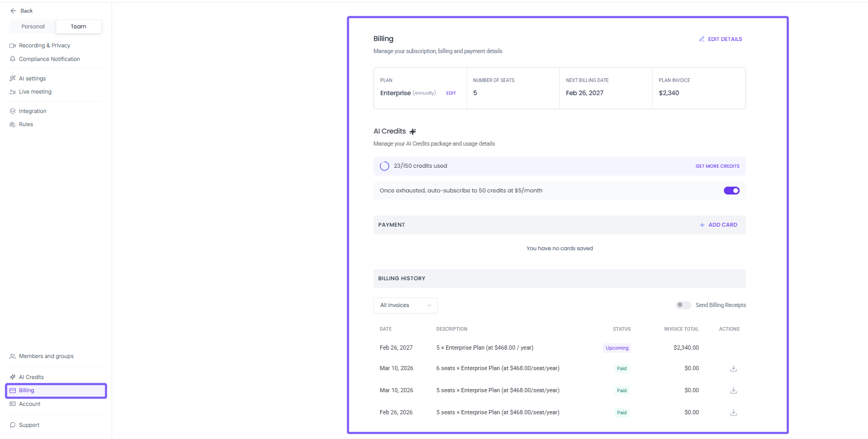The height and width of the screenshot is (439, 868).
Task: Click Get More Credits link
Action: coord(717,166)
